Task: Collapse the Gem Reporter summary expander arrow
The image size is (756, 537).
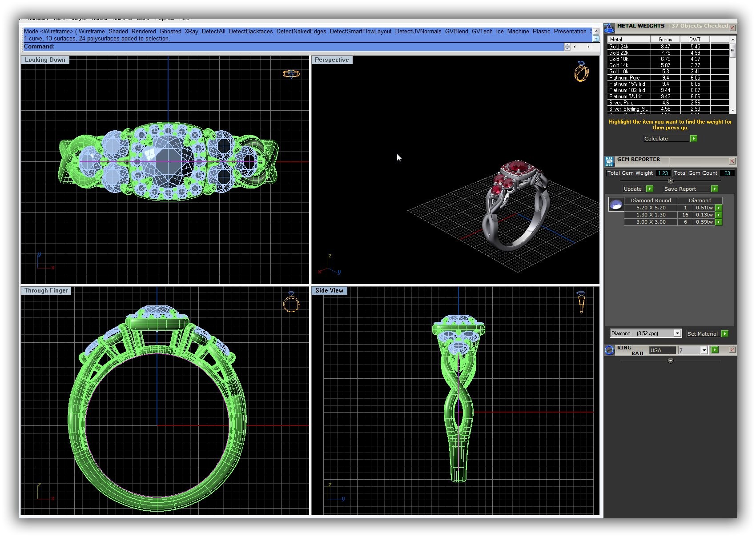Action: [670, 181]
